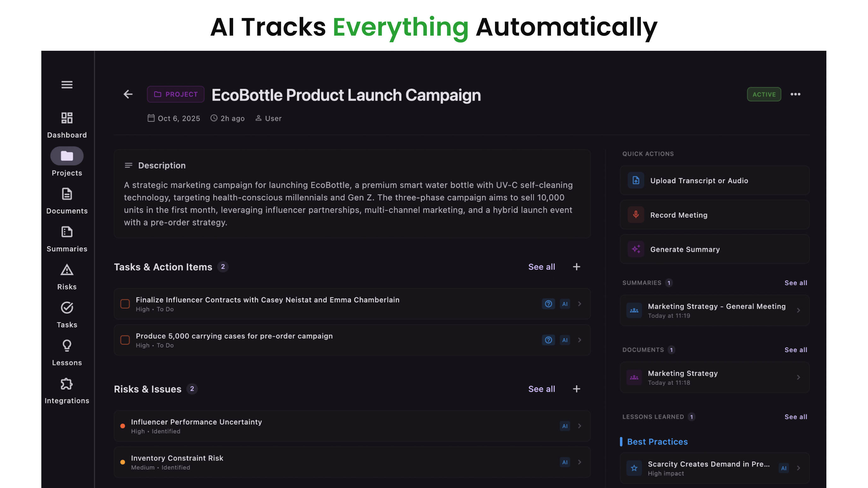This screenshot has height=488, width=868.
Task: Check the carrying cases task checkbox
Action: tap(125, 340)
